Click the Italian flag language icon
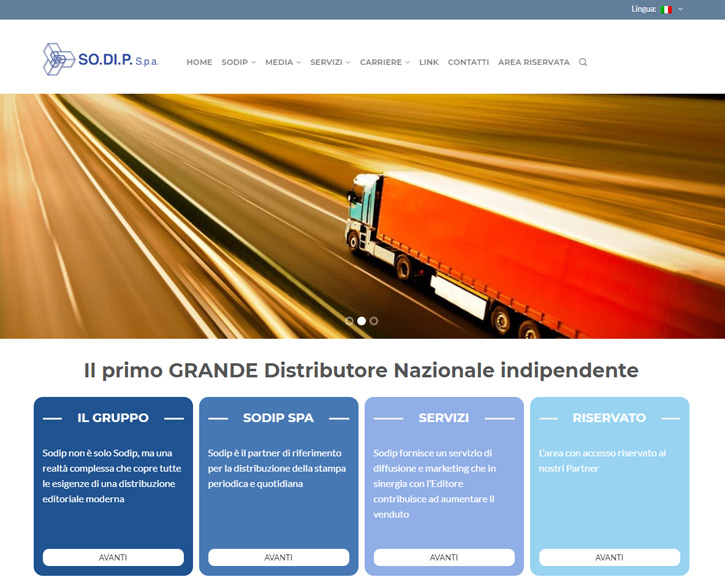Viewport: 725px width, 585px height. 666,9
